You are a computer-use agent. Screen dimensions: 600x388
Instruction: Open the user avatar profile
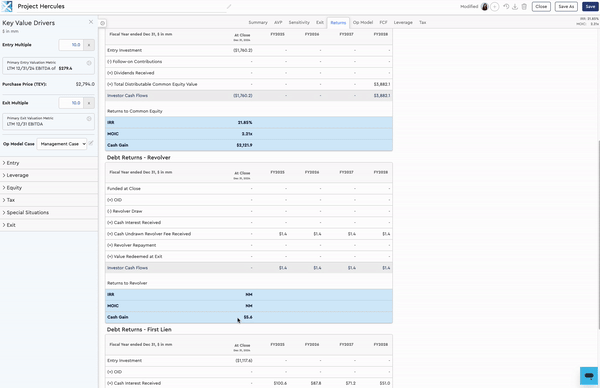pos(484,7)
